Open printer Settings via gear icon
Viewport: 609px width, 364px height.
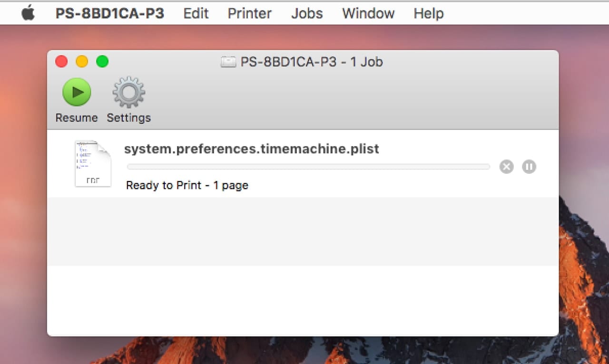(x=128, y=92)
